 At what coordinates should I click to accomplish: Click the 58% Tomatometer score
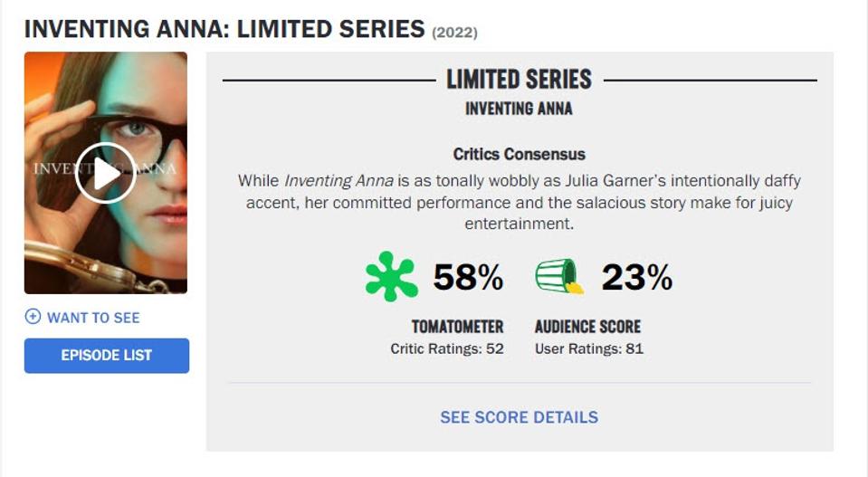point(468,278)
